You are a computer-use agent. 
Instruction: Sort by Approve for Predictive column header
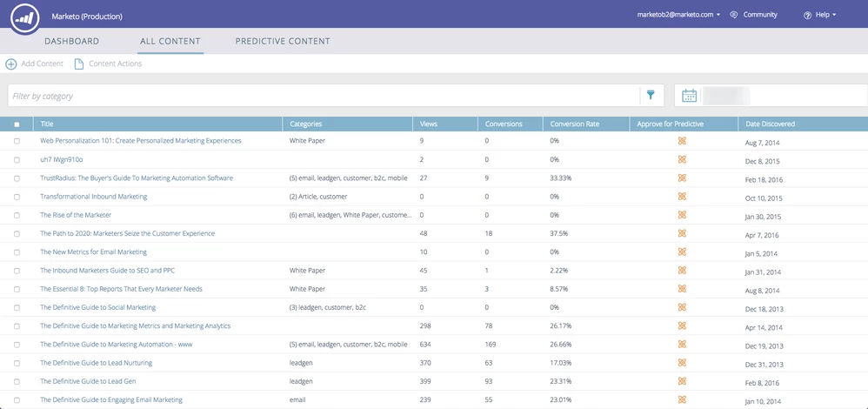(671, 124)
